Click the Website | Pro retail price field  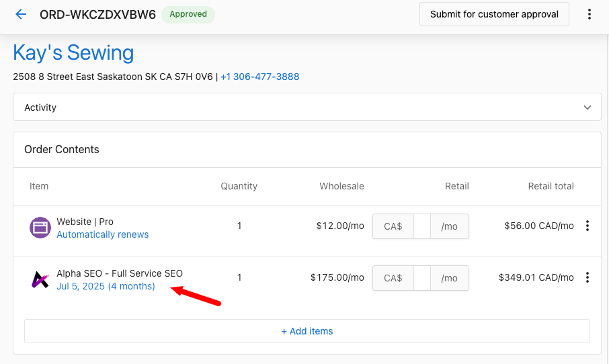(421, 226)
